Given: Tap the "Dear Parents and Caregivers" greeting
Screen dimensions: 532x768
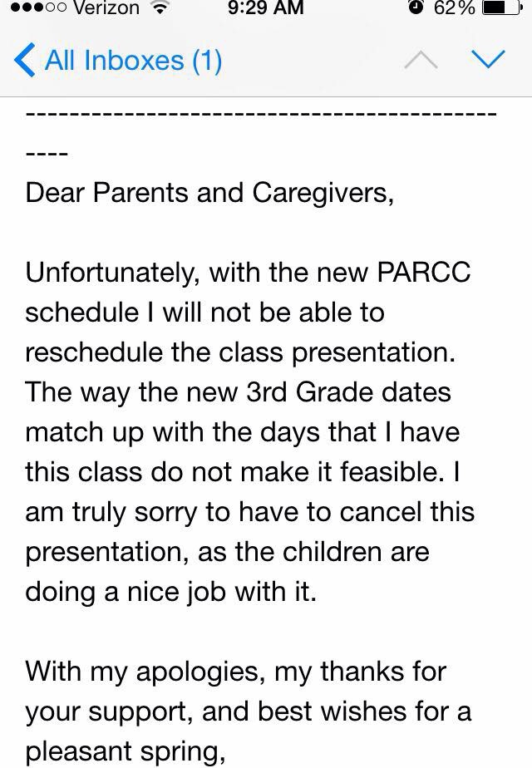Looking at the screenshot, I should tap(209, 192).
